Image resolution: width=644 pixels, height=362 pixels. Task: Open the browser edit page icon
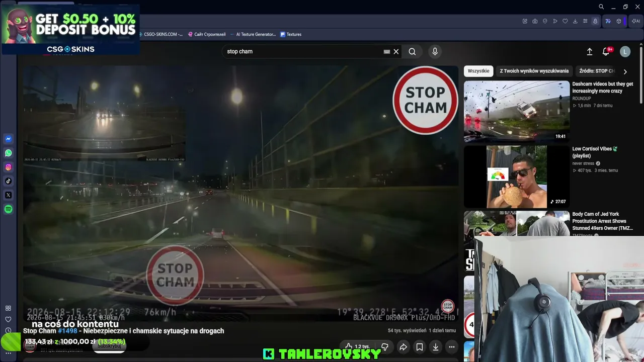tap(525, 21)
